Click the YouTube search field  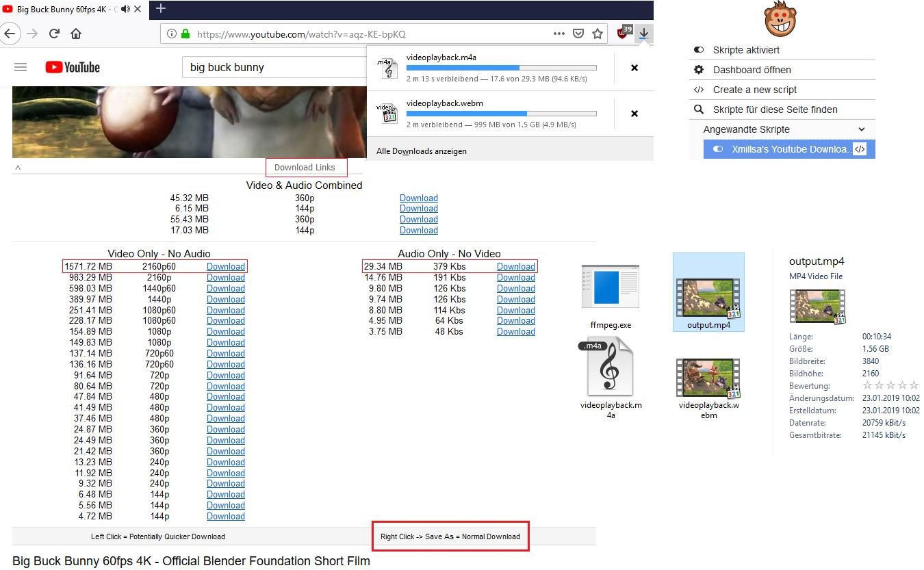coord(274,67)
